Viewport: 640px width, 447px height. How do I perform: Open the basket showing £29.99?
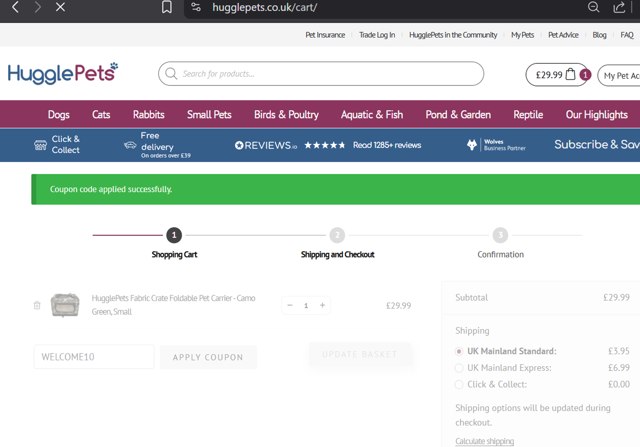[556, 75]
